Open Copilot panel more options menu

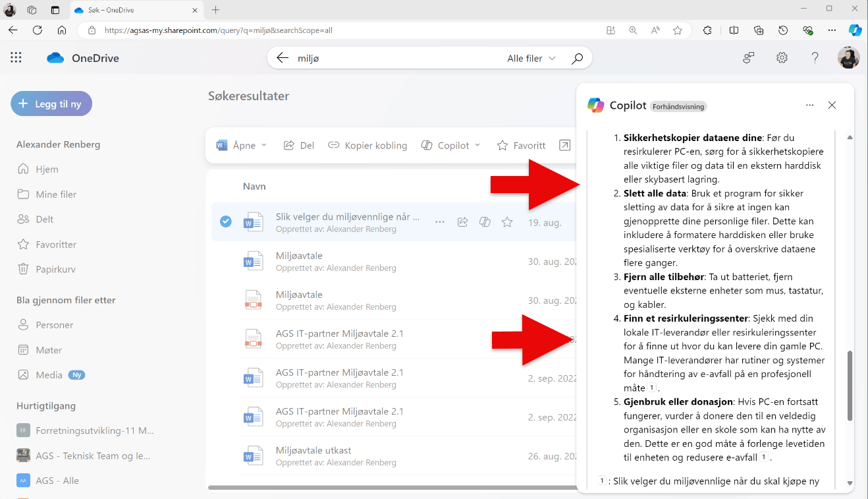click(x=810, y=105)
